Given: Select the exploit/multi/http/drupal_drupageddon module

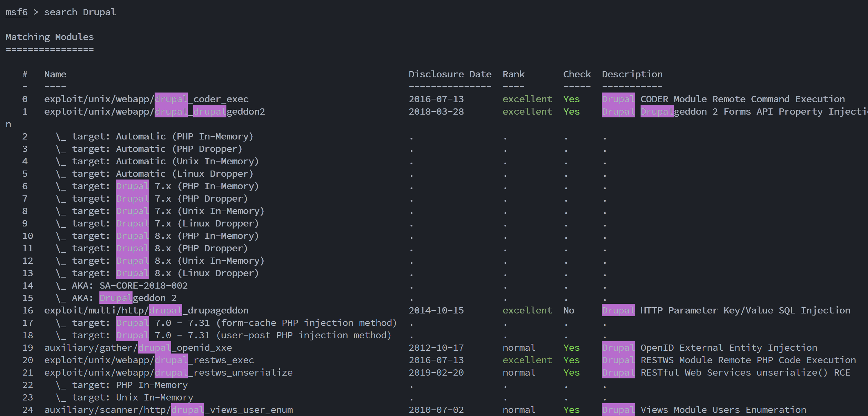Looking at the screenshot, I should (146, 310).
